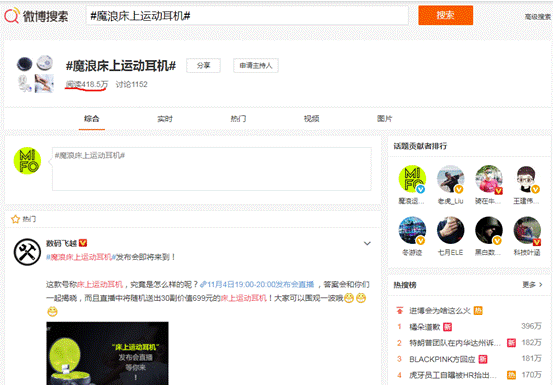Viewport: 553px width, 385px height.
Task: Click the 热门 star icon
Action: 15,219
